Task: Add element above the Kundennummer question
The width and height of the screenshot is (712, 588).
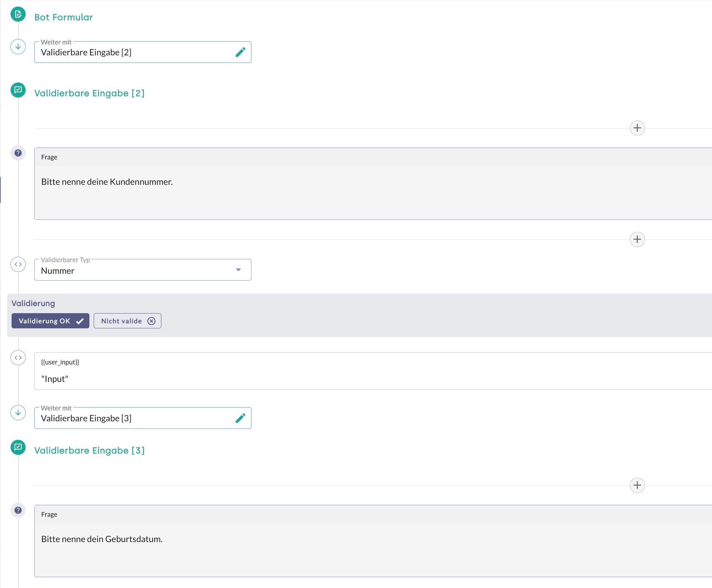Action: point(637,128)
